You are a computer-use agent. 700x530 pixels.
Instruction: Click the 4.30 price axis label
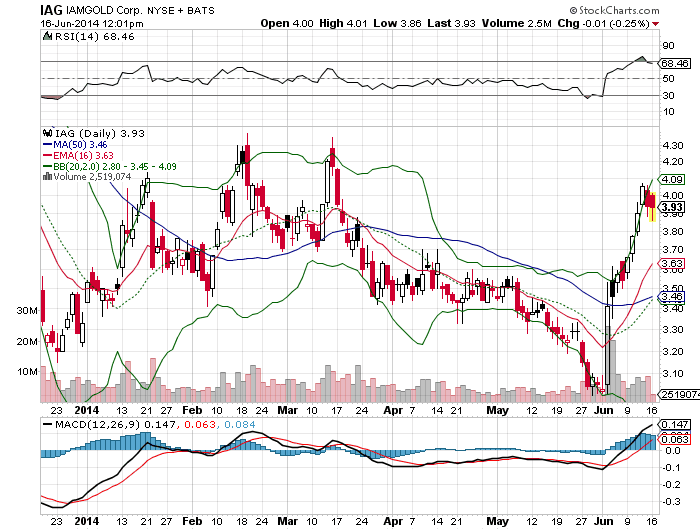[x=673, y=146]
